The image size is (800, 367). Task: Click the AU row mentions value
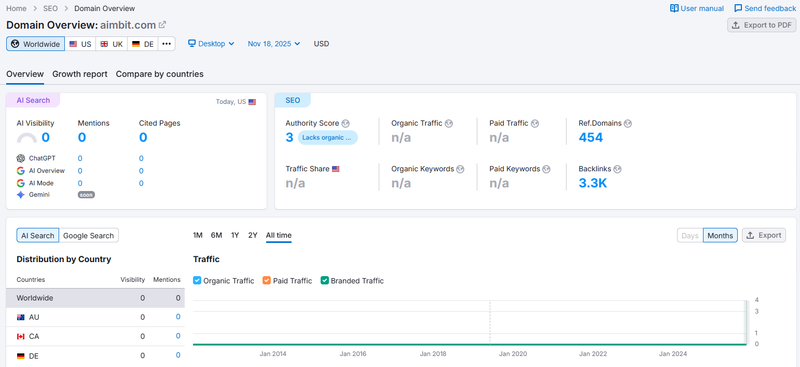click(x=178, y=317)
